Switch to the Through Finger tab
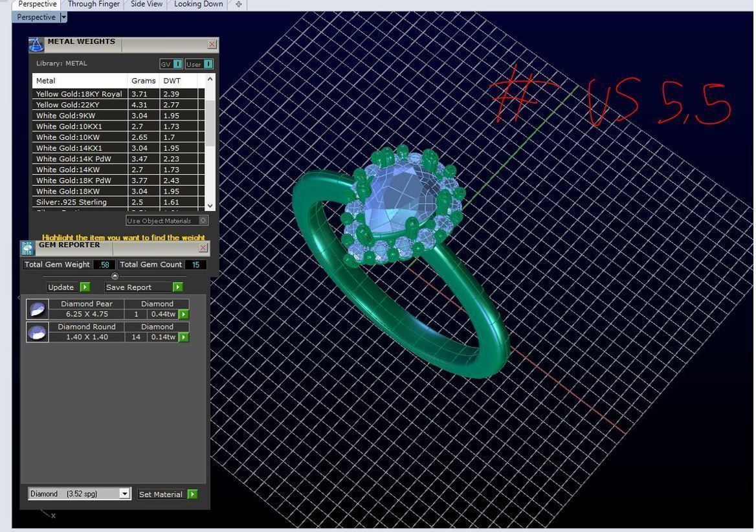This screenshot has width=756, height=532. (94, 5)
